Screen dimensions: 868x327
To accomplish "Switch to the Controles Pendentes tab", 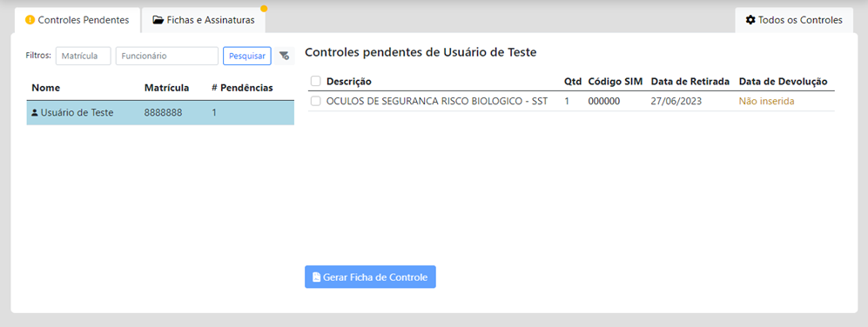I will click(x=77, y=21).
